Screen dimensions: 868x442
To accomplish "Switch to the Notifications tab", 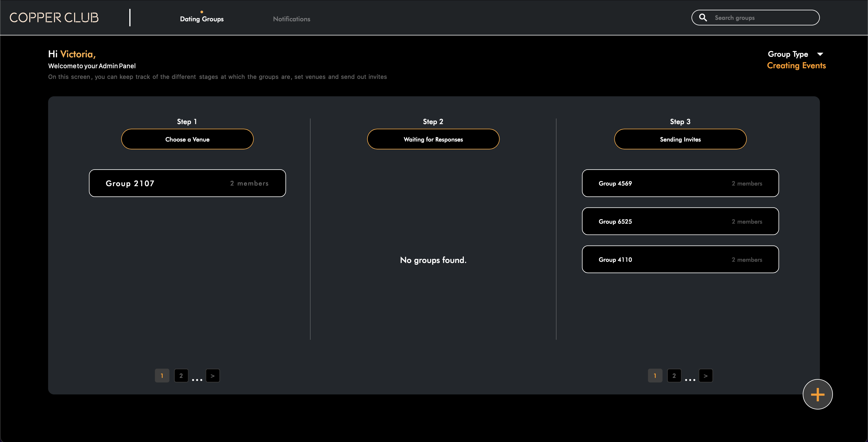I will pos(291,19).
